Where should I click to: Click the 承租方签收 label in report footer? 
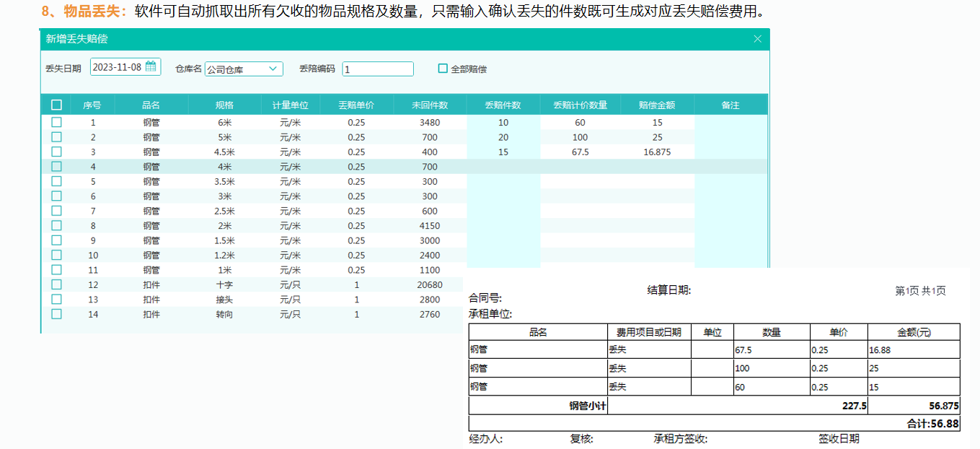(680, 439)
